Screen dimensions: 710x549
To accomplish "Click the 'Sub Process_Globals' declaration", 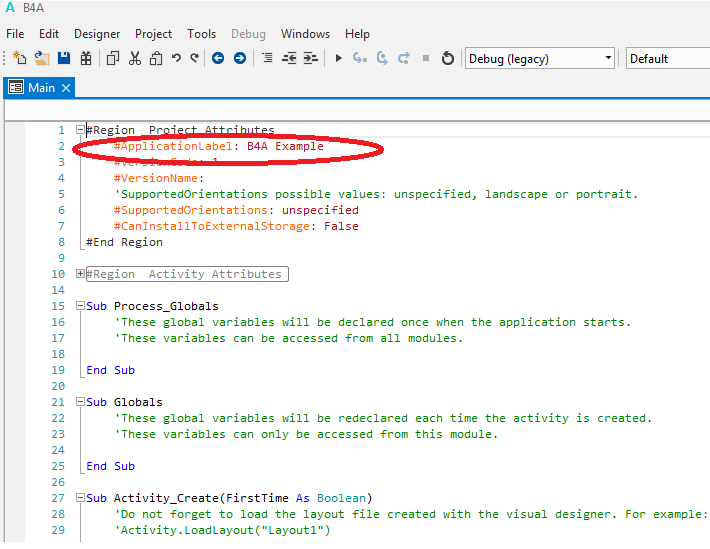I will [x=152, y=306].
